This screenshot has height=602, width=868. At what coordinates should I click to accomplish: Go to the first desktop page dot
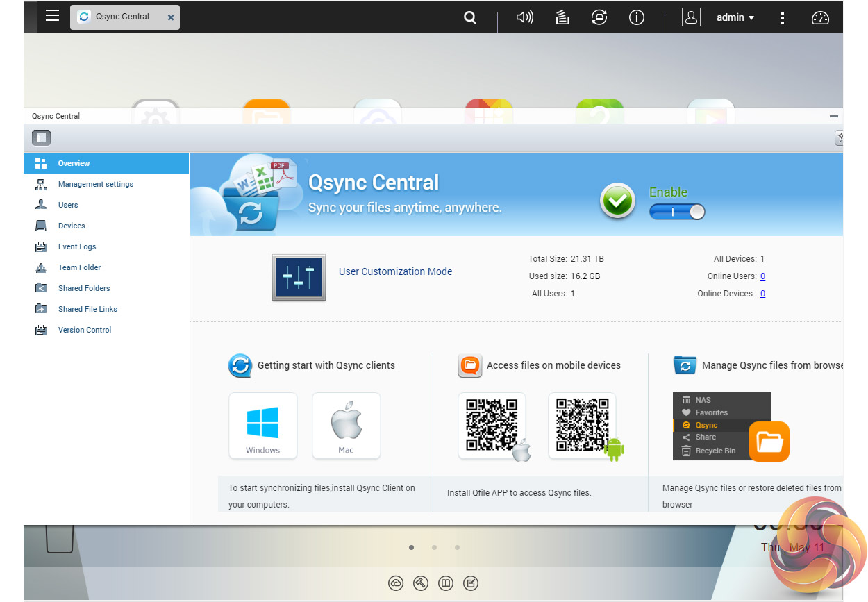click(x=411, y=547)
